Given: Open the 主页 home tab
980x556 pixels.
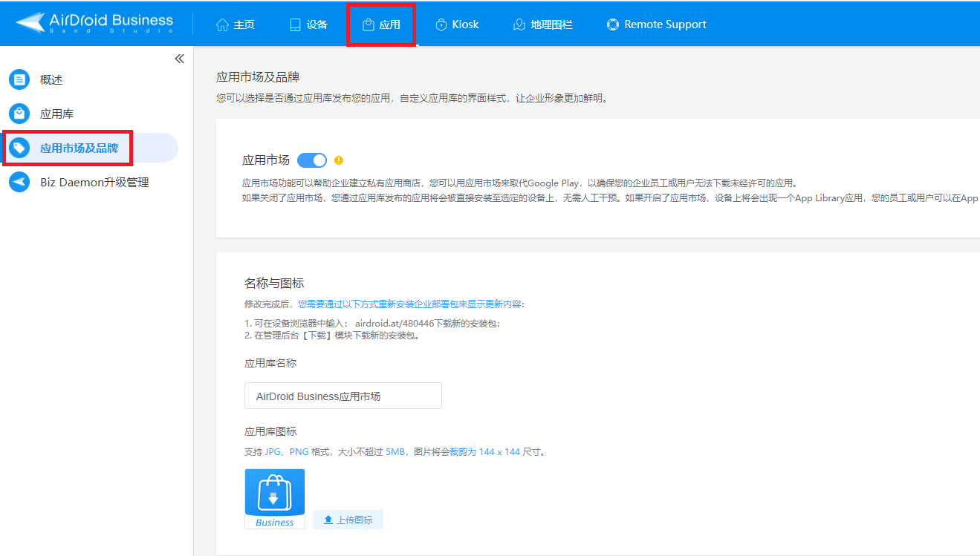Looking at the screenshot, I should [x=235, y=24].
